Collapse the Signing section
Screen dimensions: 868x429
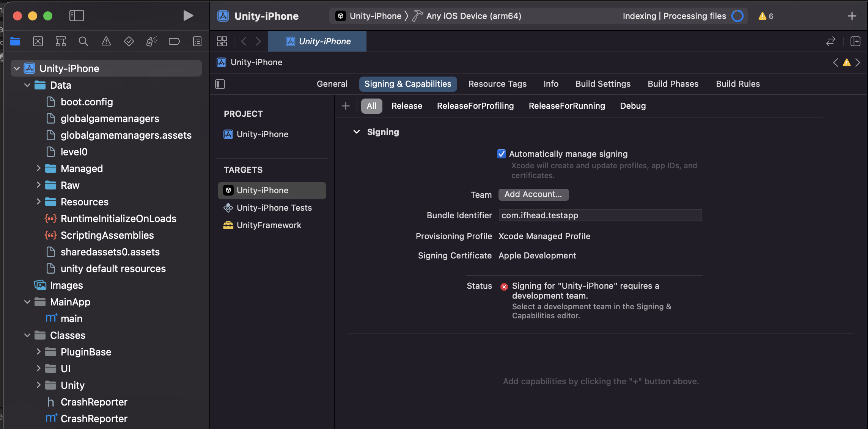[x=356, y=132]
